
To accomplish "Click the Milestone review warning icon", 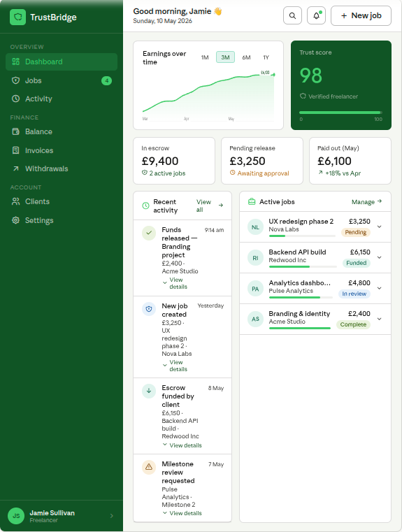I will (149, 467).
